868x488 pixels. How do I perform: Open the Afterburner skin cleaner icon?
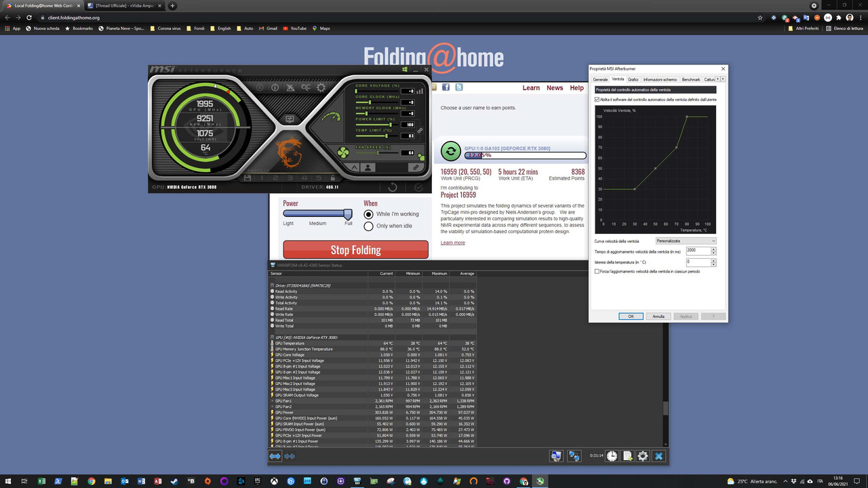(x=290, y=87)
